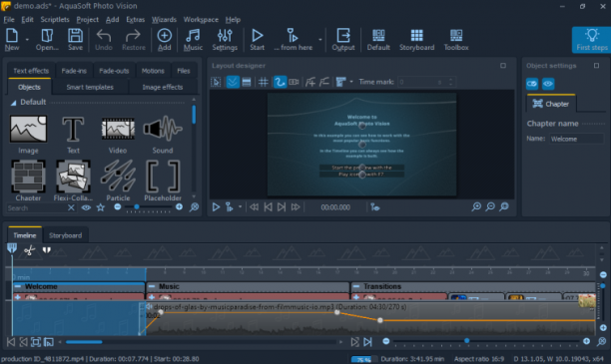Open the Scriptlets menu
The height and width of the screenshot is (364, 611).
tap(55, 20)
